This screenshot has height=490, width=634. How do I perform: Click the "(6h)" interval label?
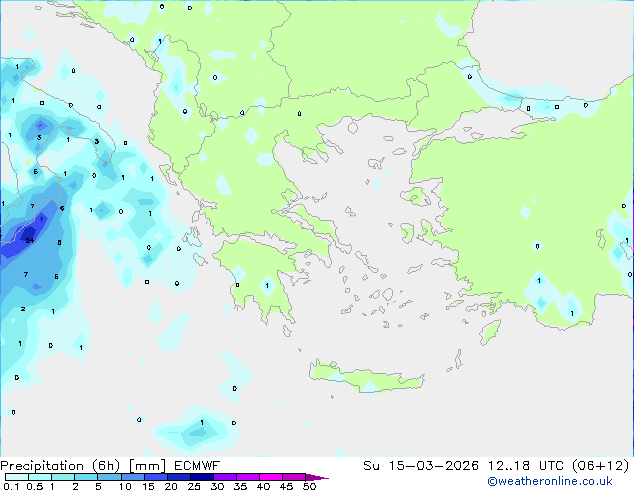pyautogui.click(x=106, y=466)
